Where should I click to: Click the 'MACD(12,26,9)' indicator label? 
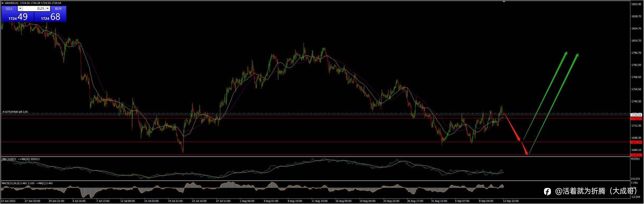click(11, 183)
